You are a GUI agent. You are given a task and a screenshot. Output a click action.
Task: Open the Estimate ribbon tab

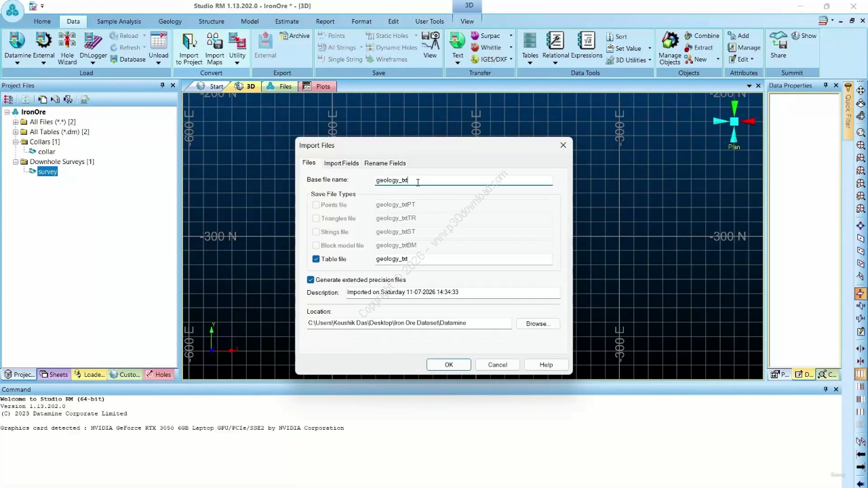tap(287, 21)
